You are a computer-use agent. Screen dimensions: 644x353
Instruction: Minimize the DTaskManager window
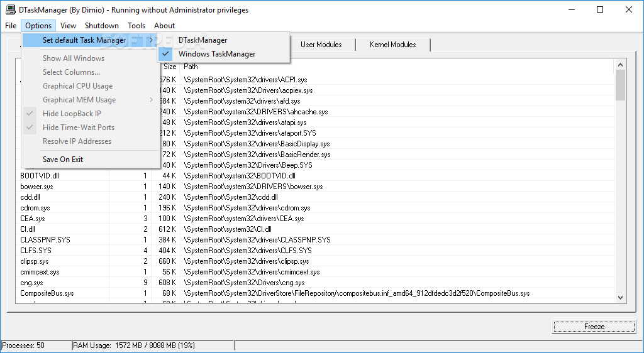571,10
